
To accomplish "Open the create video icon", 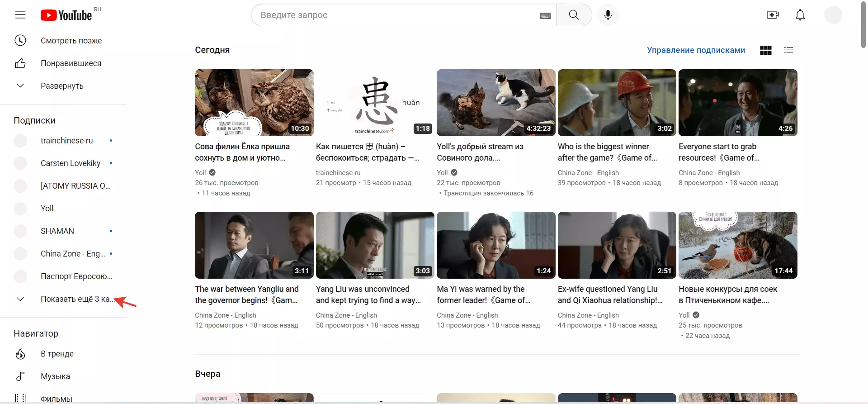I will click(773, 15).
